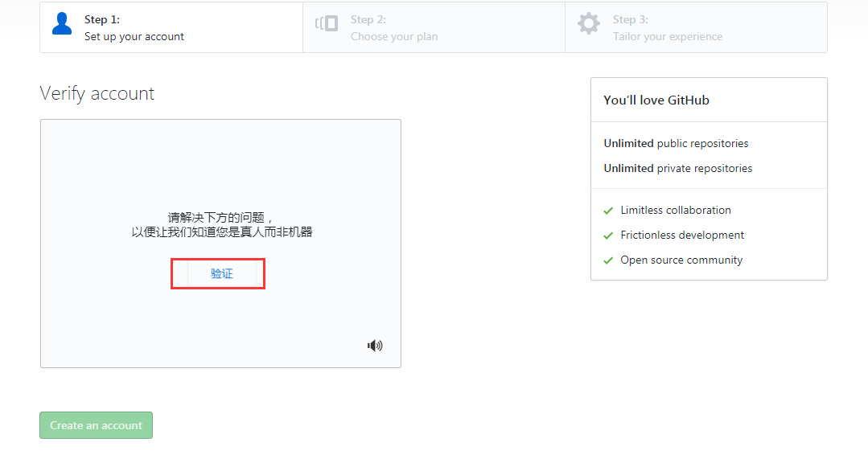The image size is (868, 467).
Task: Click checkmark beside Frictionless development
Action: tap(608, 236)
